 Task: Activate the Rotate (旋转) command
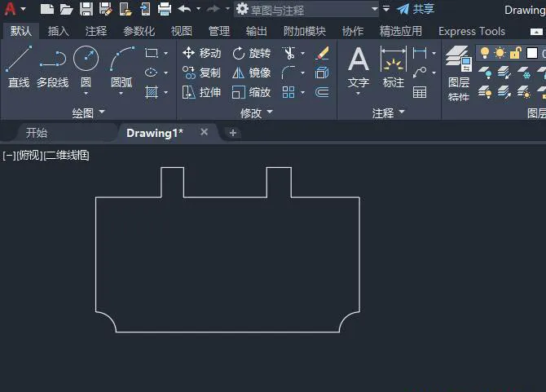click(x=252, y=53)
